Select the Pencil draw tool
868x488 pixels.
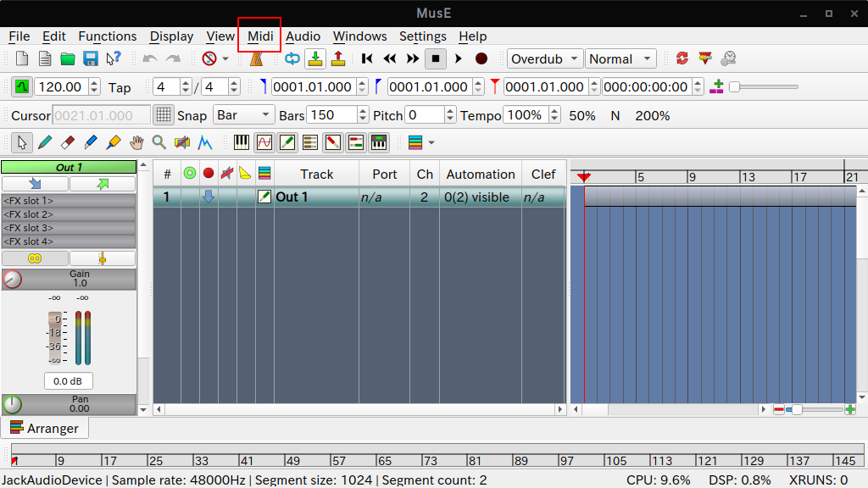coord(45,142)
